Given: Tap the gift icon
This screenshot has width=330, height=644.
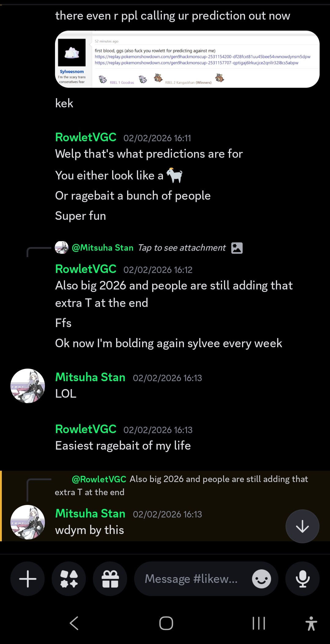Looking at the screenshot, I should point(110,579).
